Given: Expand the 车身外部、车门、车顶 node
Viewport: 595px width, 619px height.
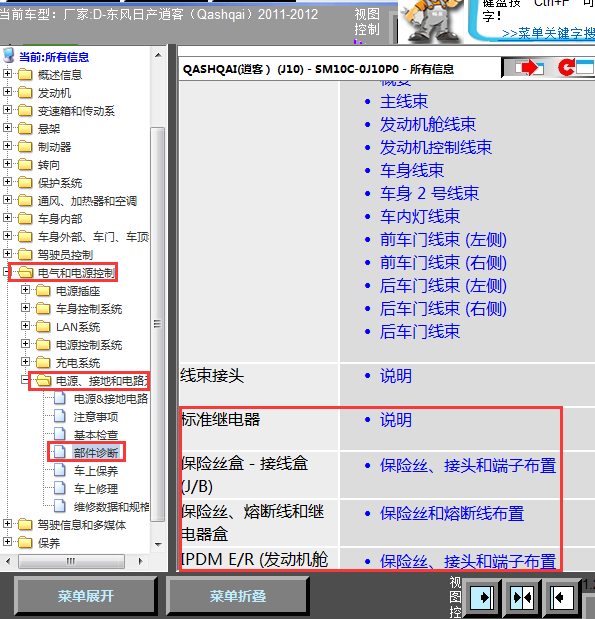Looking at the screenshot, I should (7, 236).
